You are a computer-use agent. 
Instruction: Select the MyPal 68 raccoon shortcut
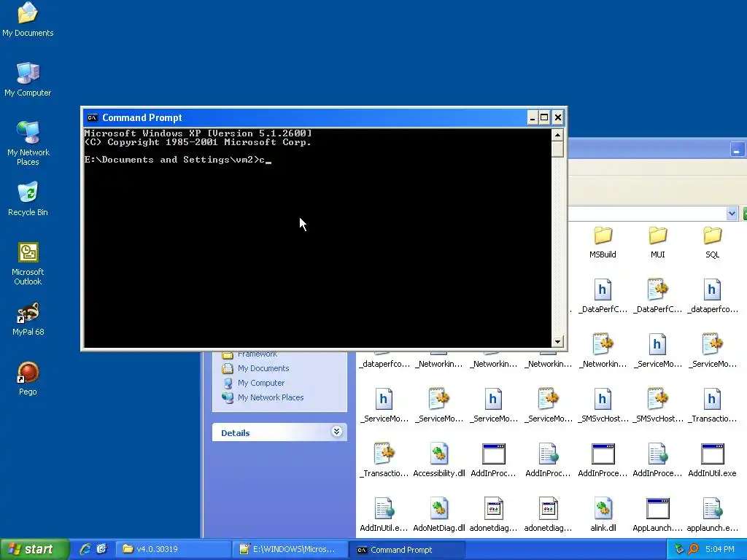coord(28,318)
